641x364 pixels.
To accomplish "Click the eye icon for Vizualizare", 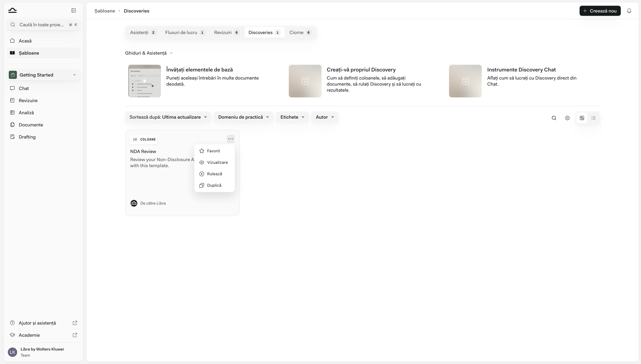I will click(202, 162).
